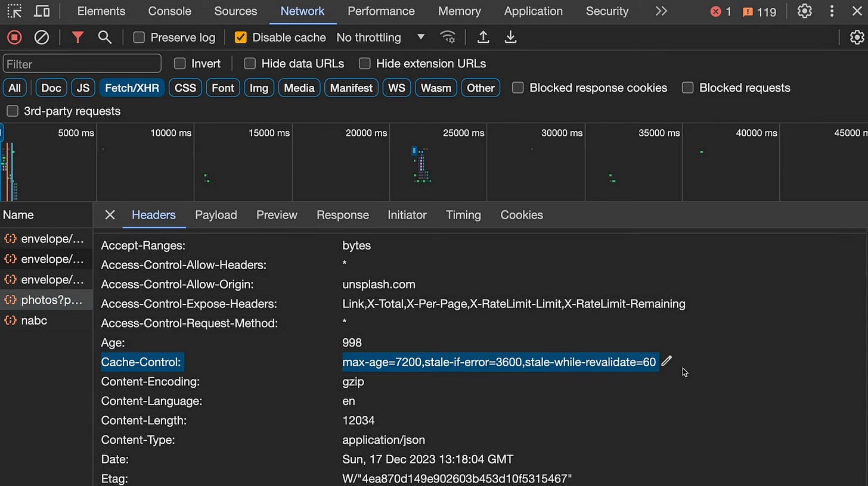The width and height of the screenshot is (868, 486).
Task: Enable the Preserve log checkbox
Action: [x=139, y=38]
